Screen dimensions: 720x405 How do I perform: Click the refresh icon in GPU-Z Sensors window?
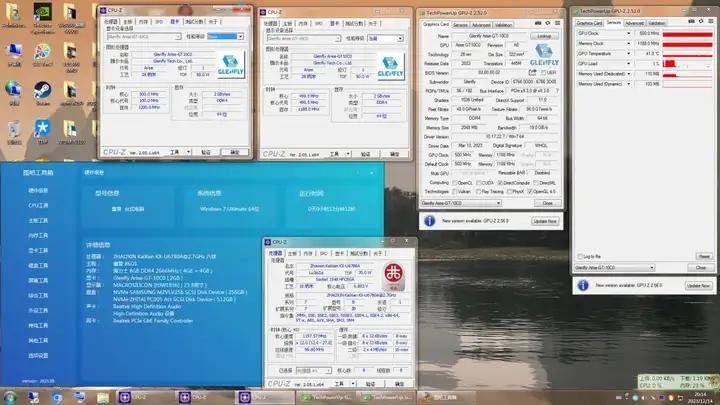(x=701, y=21)
